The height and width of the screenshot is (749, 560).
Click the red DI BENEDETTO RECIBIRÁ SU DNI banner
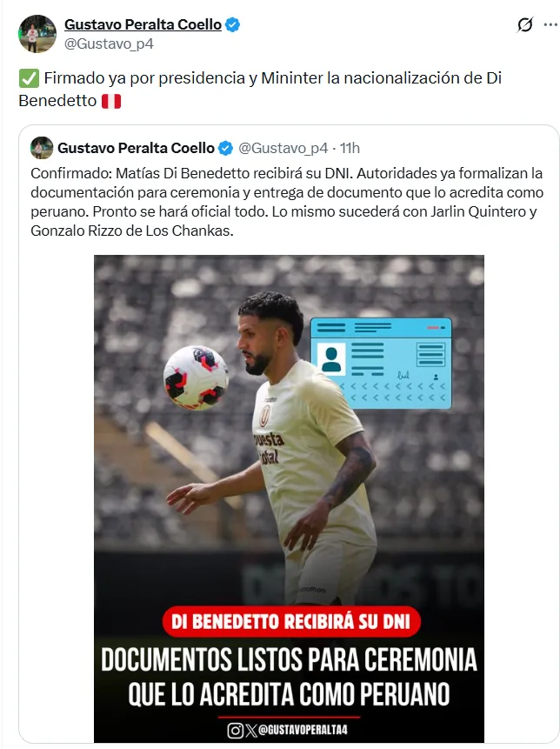point(290,622)
